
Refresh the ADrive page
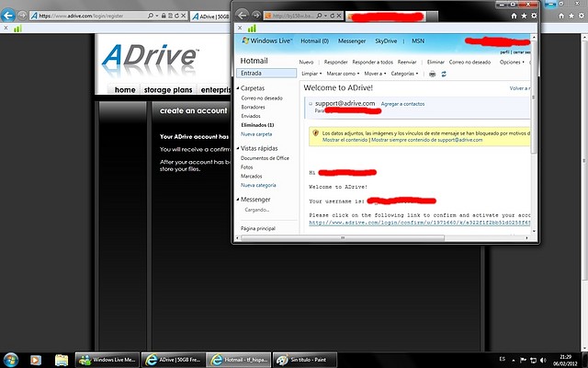(x=176, y=16)
